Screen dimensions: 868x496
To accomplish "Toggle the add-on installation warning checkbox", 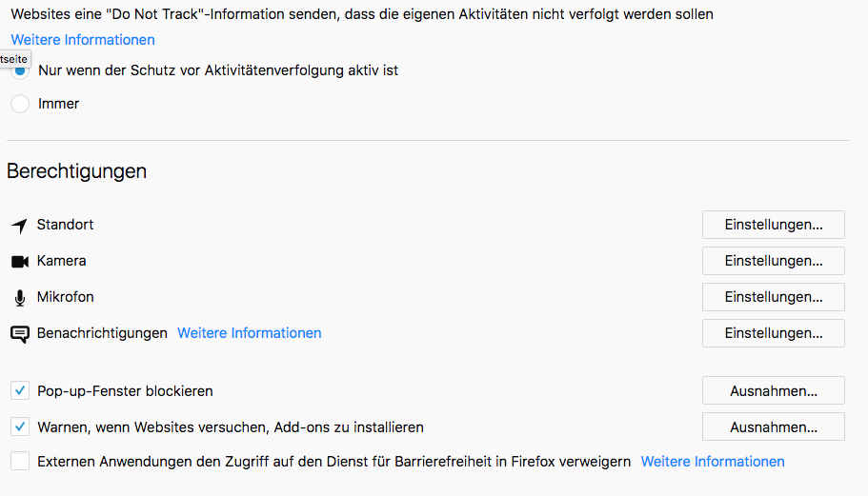I will pyautogui.click(x=20, y=427).
